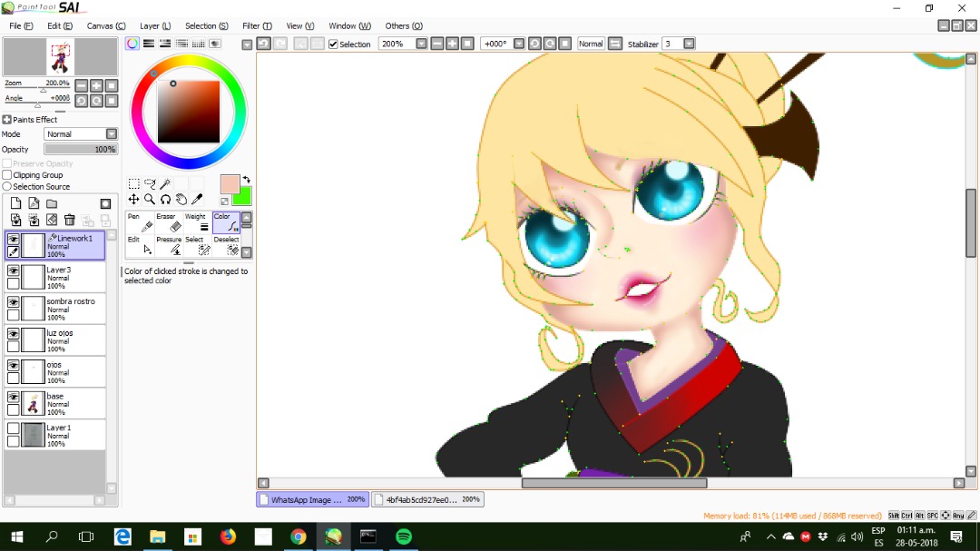Open the Stabilizer value dropdown

pos(689,44)
